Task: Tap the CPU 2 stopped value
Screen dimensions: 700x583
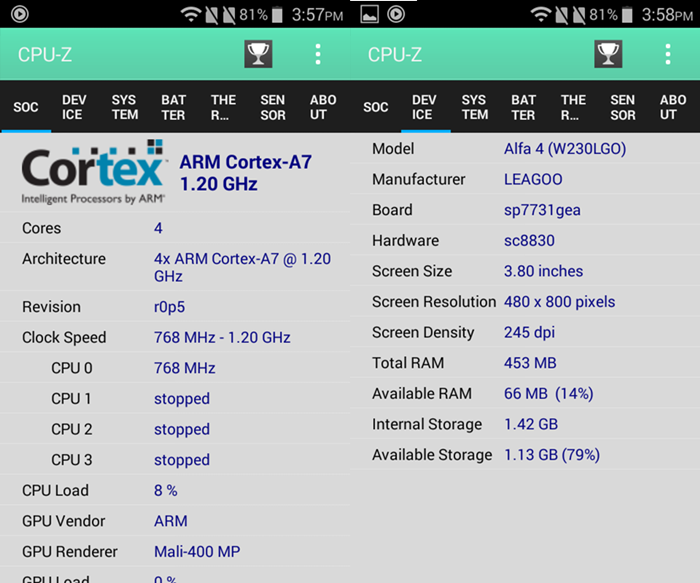Action: [182, 429]
